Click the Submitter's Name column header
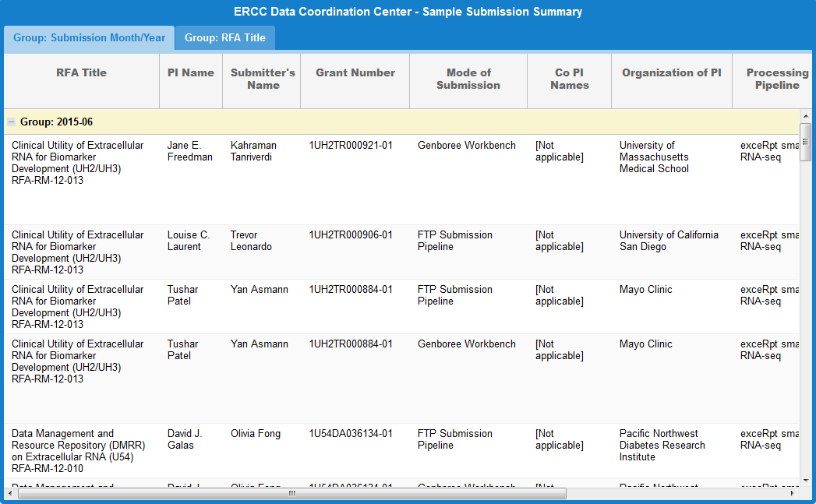 click(263, 79)
